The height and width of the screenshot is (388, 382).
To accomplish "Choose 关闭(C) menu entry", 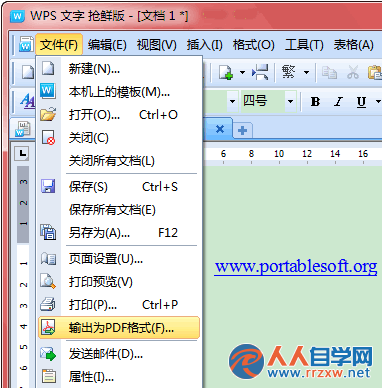I will (119, 138).
